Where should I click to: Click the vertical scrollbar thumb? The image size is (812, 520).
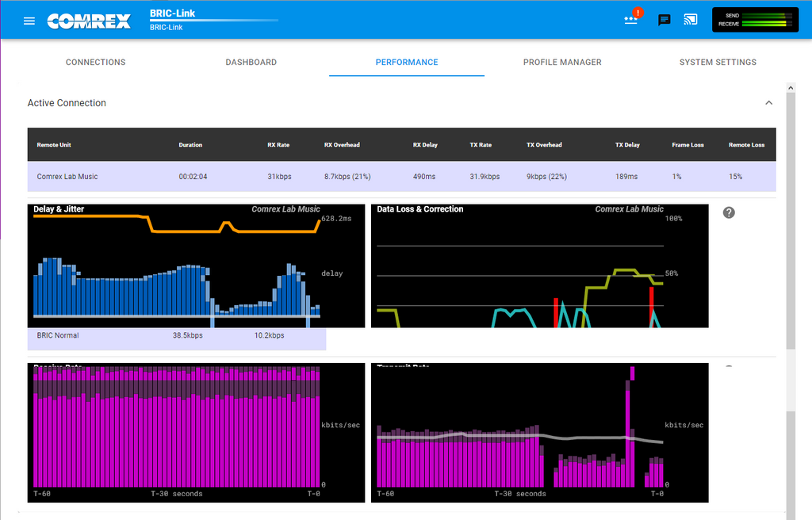[x=791, y=222]
